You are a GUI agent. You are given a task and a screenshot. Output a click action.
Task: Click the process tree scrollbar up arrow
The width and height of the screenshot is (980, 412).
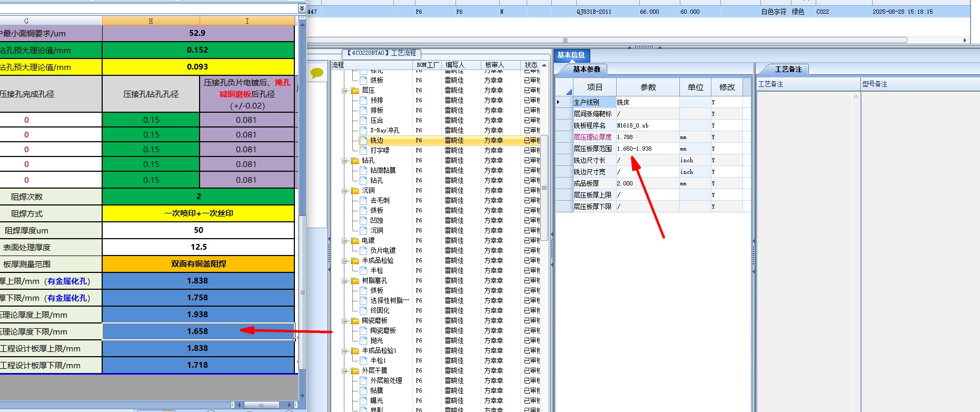[x=545, y=65]
